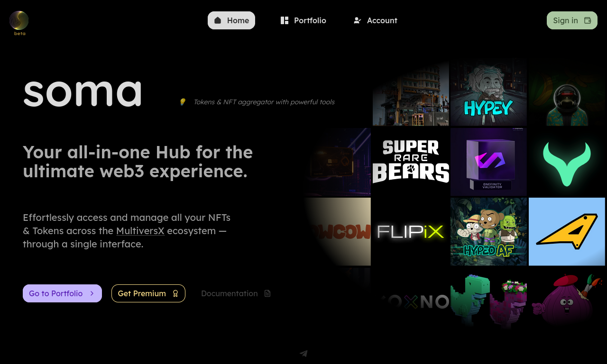This screenshot has width=607, height=364.
Task: Select the green bull logo tile
Action: pos(567,162)
